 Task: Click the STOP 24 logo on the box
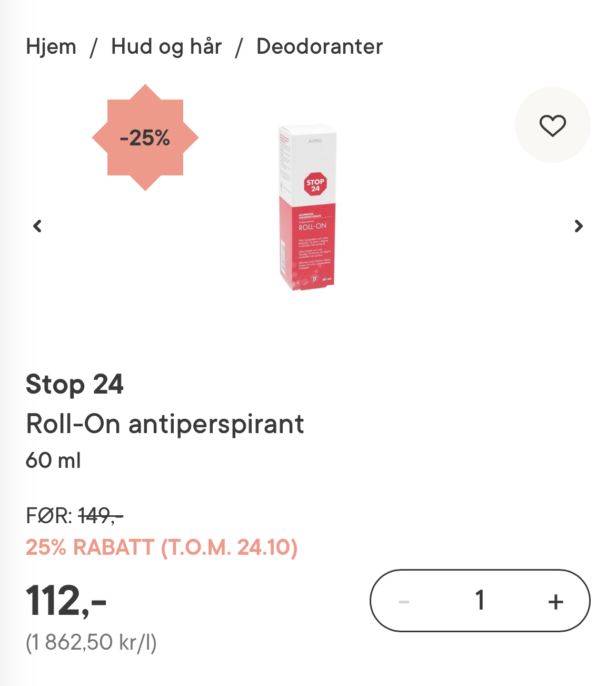pyautogui.click(x=315, y=184)
